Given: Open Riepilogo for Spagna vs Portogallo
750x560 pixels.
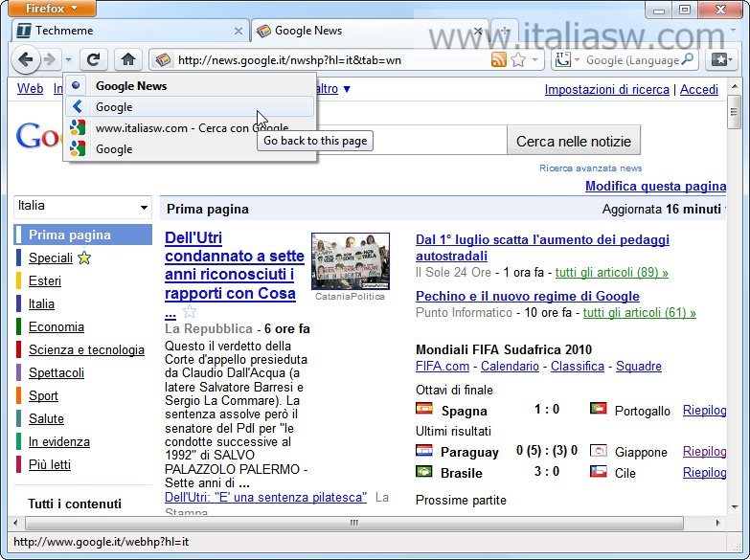Looking at the screenshot, I should [704, 411].
